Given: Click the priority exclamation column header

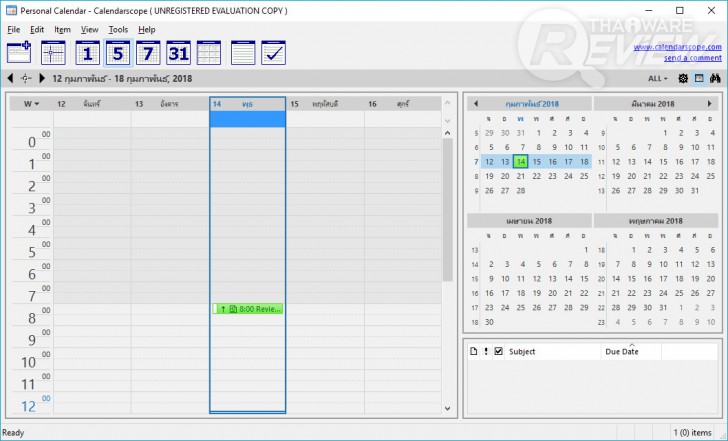Looking at the screenshot, I should point(486,351).
